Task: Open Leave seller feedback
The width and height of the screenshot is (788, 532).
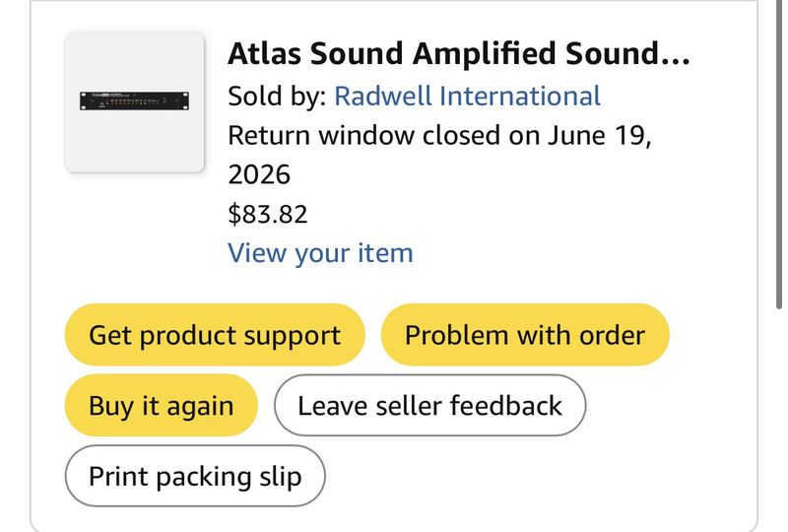Action: pyautogui.click(x=429, y=405)
